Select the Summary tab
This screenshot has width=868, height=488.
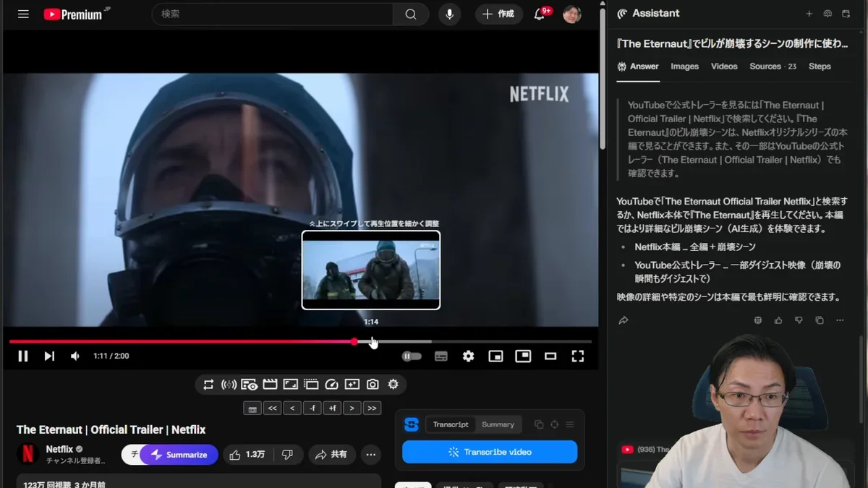pyautogui.click(x=498, y=424)
